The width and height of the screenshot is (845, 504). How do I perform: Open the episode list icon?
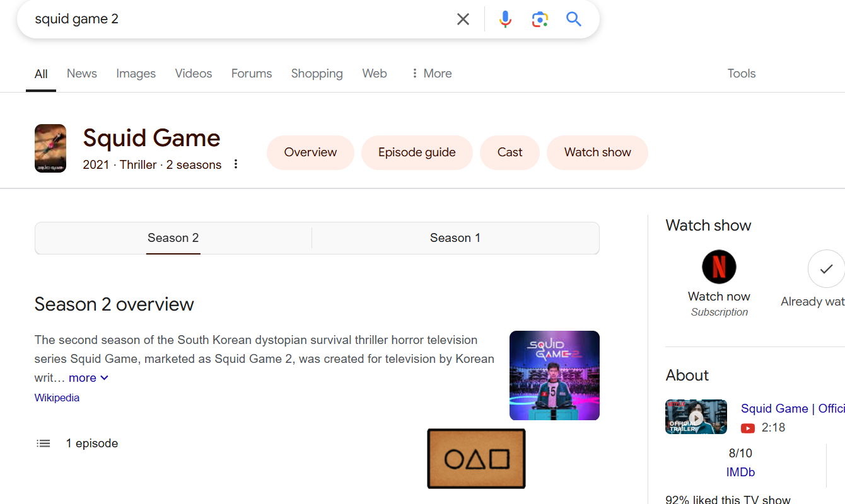44,444
